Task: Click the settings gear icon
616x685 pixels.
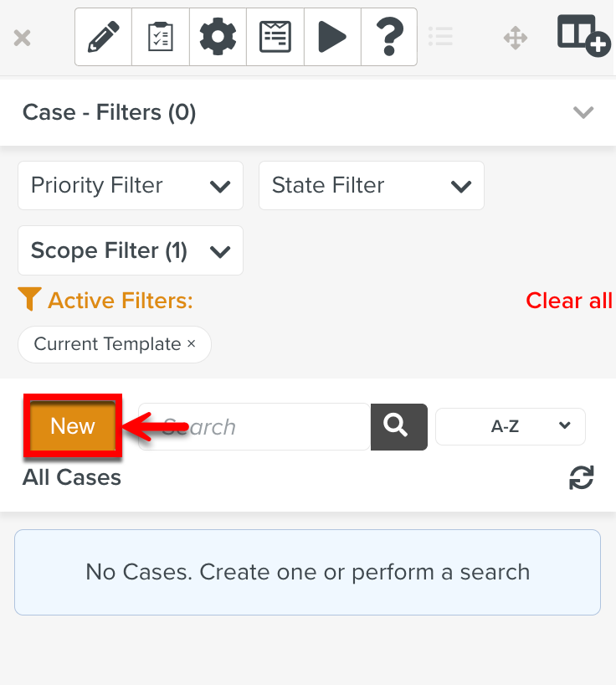Action: (218, 37)
